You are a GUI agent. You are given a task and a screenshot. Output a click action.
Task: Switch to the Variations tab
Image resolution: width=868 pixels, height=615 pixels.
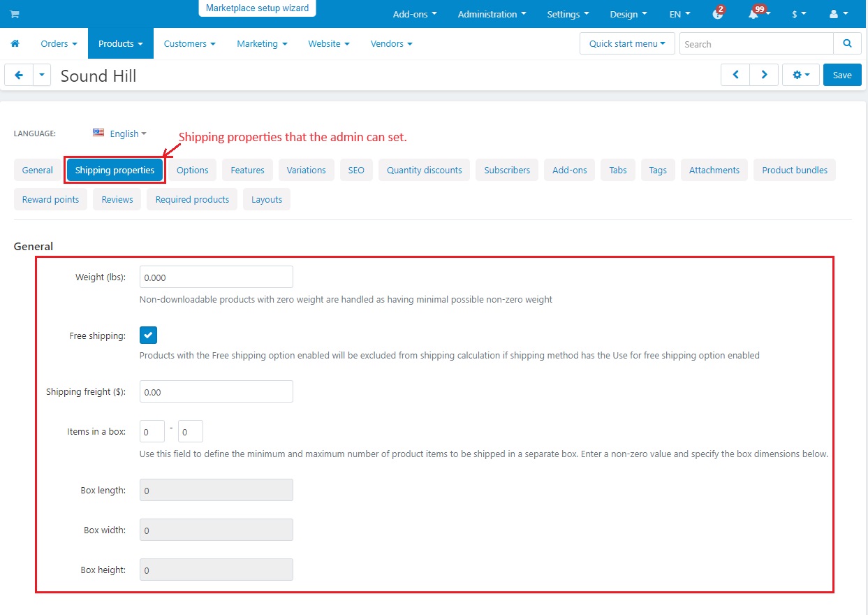307,170
